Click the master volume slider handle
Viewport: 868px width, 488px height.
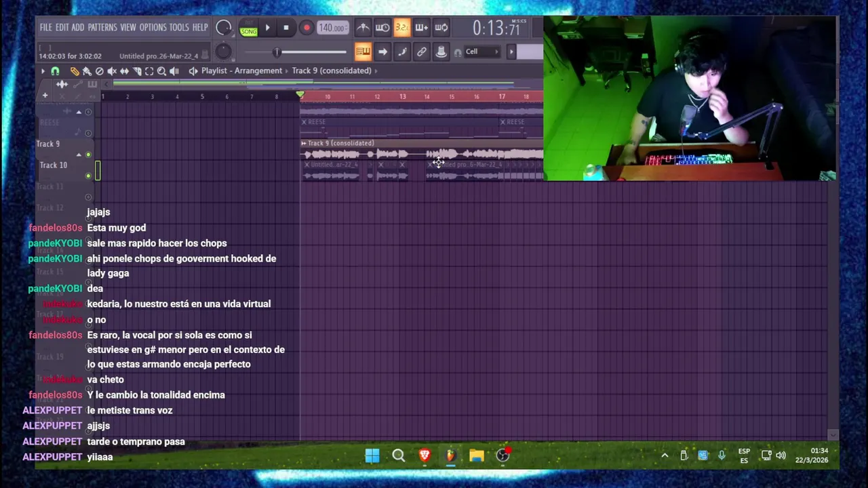pos(277,52)
